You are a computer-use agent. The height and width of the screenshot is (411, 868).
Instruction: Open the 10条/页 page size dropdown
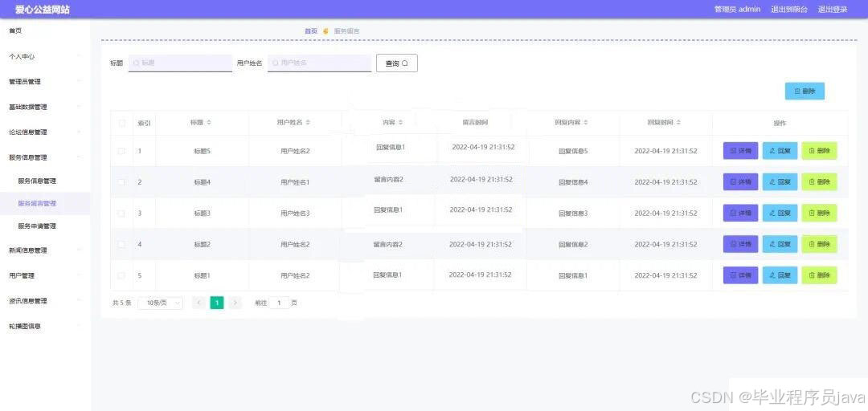tap(160, 303)
